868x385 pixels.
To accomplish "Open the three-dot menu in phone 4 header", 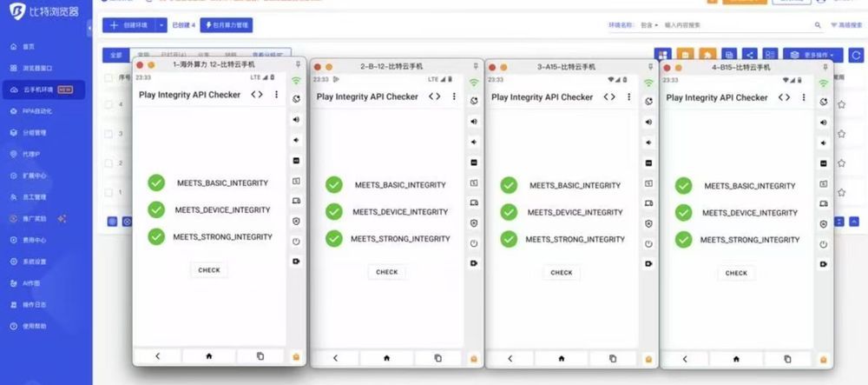I will (x=803, y=97).
